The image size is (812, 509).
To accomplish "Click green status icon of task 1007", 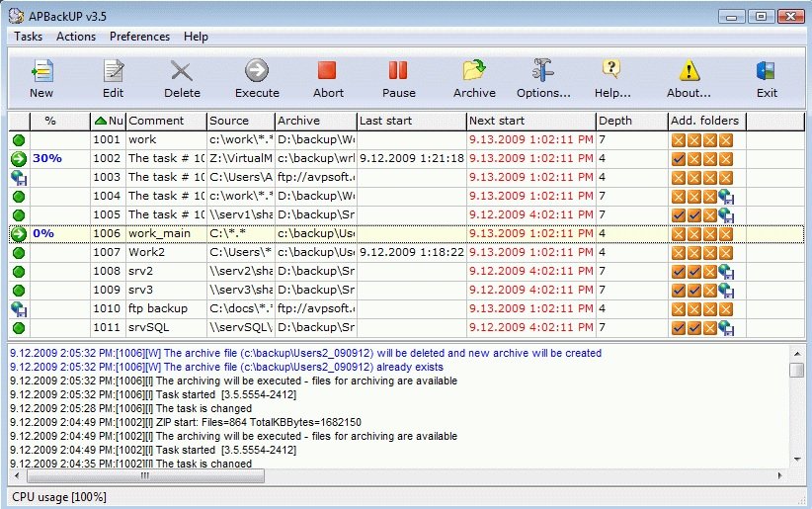I will 19,253.
